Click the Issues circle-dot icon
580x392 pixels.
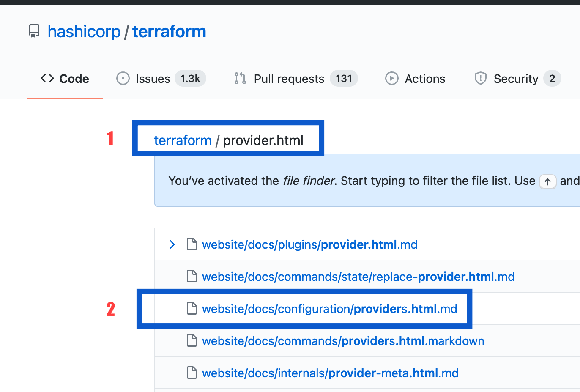[x=123, y=79]
